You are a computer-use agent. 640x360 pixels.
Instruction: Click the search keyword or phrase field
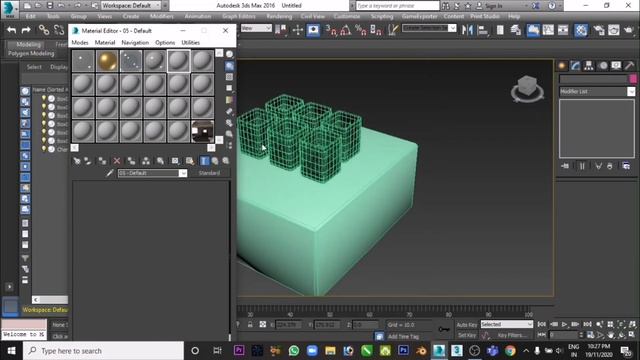coord(398,6)
